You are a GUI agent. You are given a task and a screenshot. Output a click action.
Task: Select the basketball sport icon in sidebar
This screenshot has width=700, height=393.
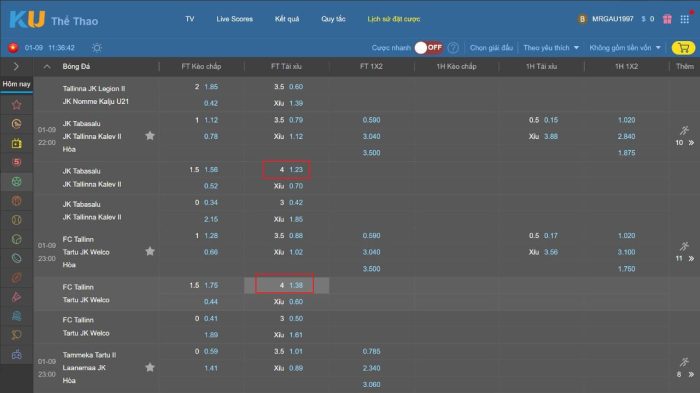(17, 201)
